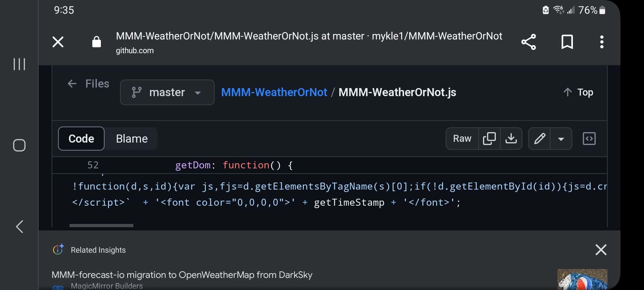Share the GitHub page
The image size is (644, 290).
(x=528, y=42)
